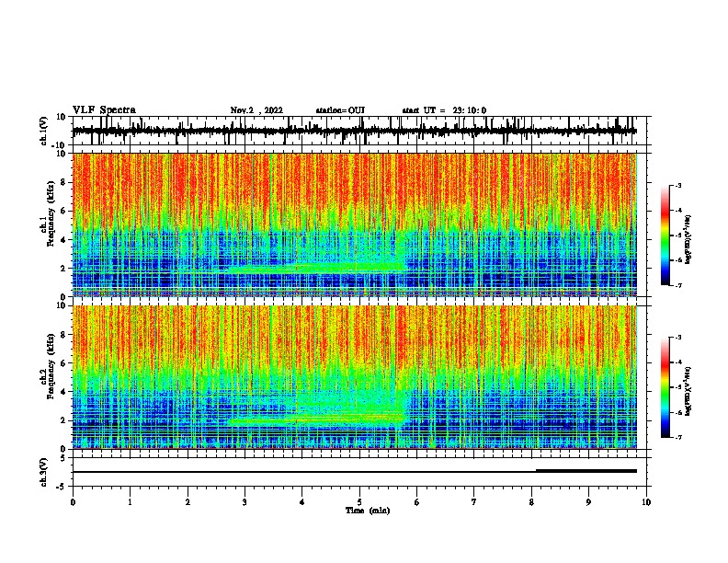Image resolution: width=728 pixels, height=563 pixels.
Task: Click the 'station=OUJ' label
Action: tap(340, 110)
